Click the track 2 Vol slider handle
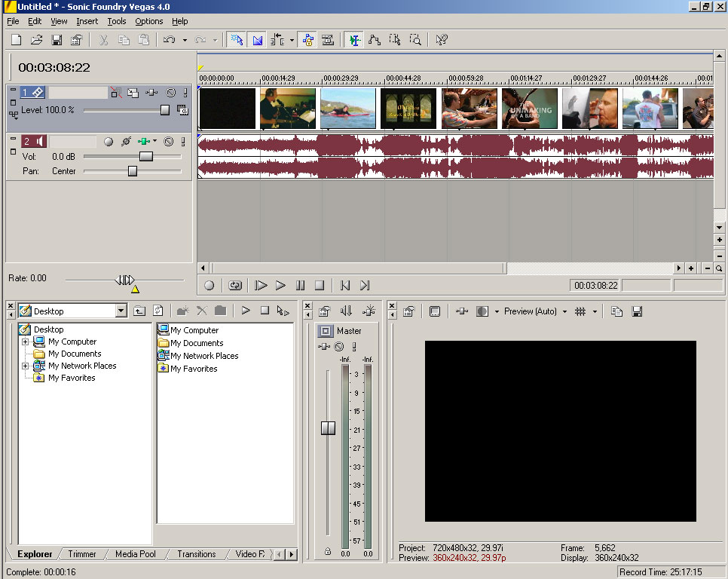Screen dimensions: 728x579 (x=145, y=157)
